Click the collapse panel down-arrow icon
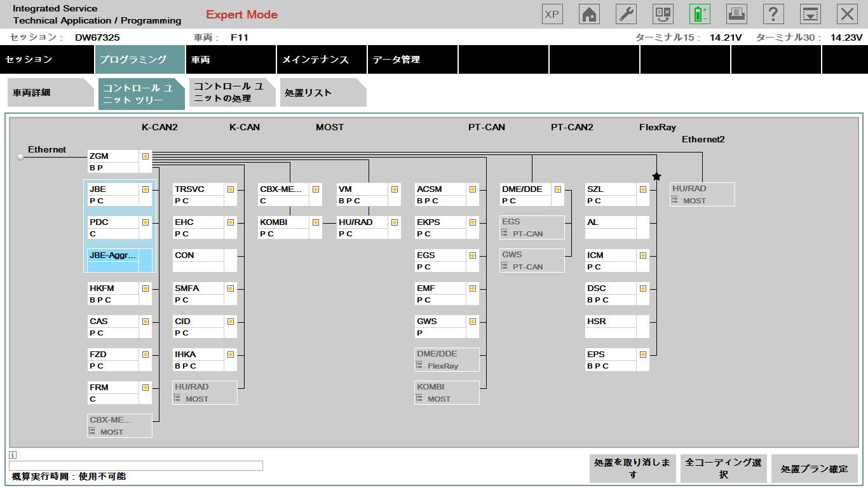This screenshot has height=488, width=868. point(810,14)
